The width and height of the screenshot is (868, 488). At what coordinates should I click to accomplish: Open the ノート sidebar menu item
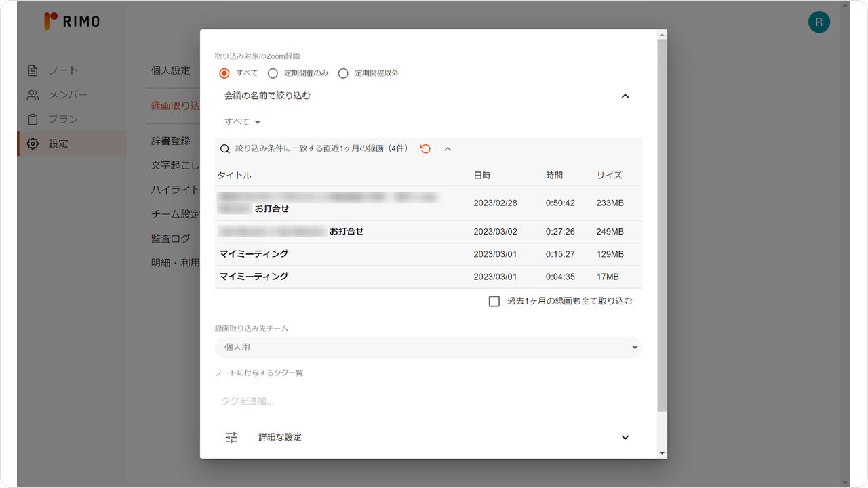[72, 70]
